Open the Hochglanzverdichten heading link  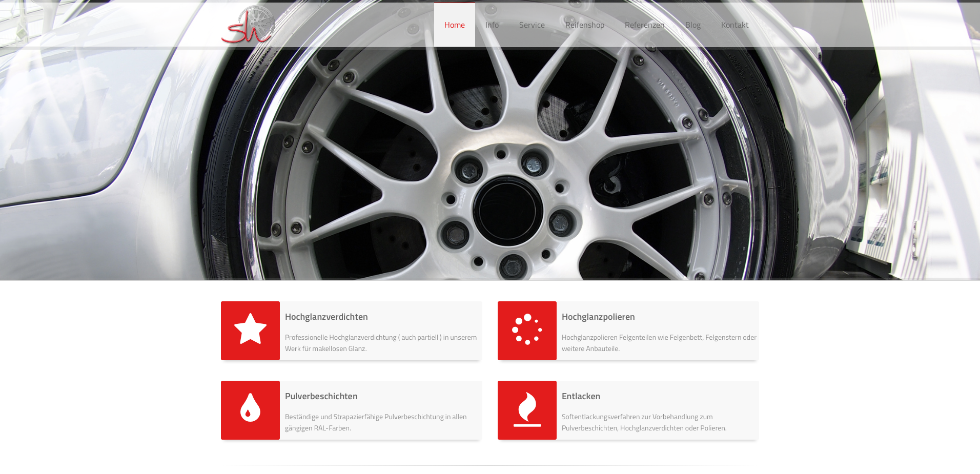coord(326,317)
